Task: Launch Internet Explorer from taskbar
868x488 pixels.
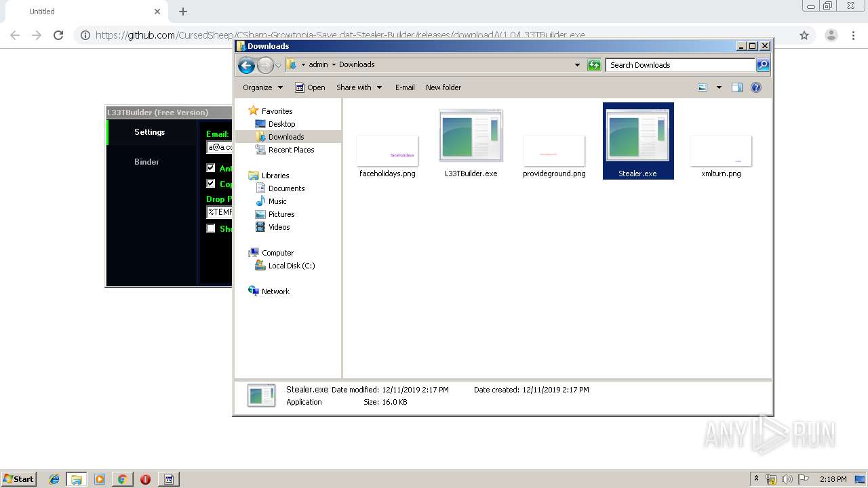Action: 54,479
